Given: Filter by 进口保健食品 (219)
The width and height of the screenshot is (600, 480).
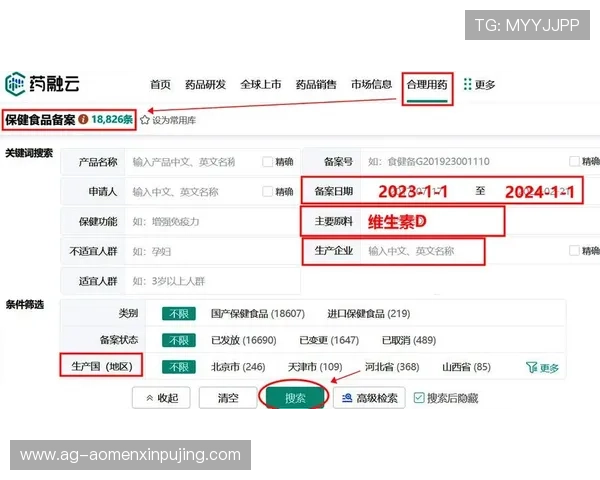Looking at the screenshot, I should tap(368, 314).
